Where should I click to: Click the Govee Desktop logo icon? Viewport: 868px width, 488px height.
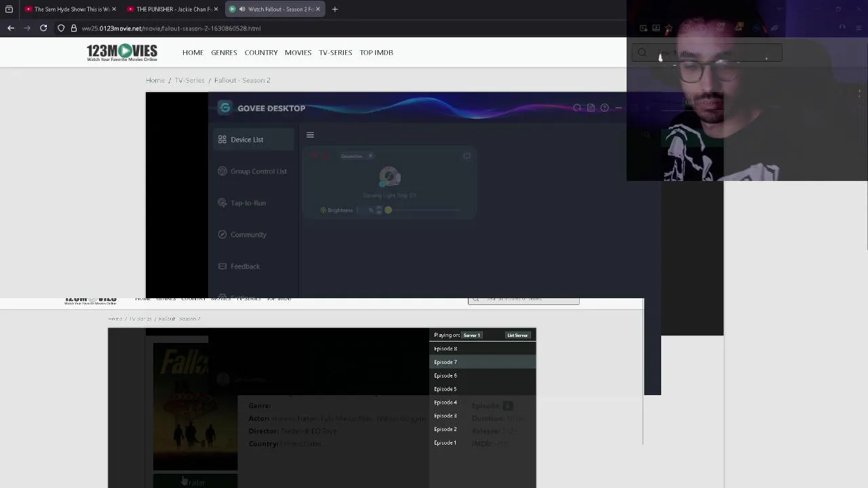[224, 108]
